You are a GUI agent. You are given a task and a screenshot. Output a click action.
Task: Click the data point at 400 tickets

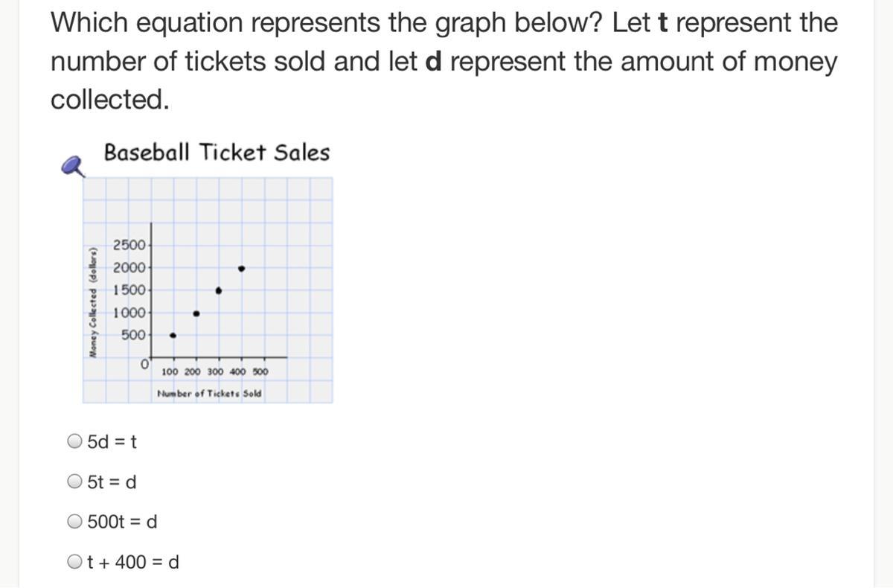tap(241, 268)
